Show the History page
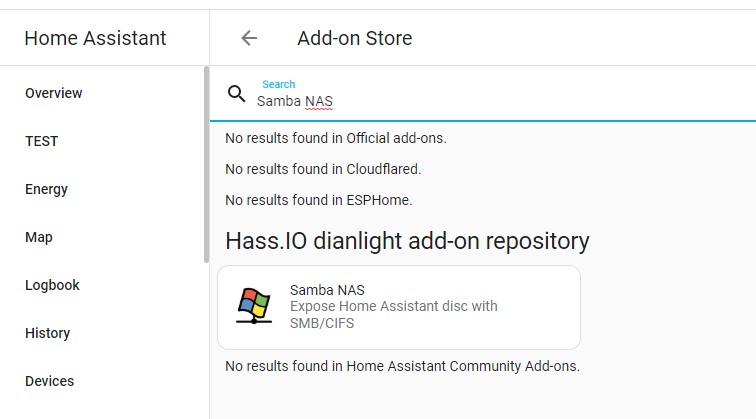 (48, 333)
